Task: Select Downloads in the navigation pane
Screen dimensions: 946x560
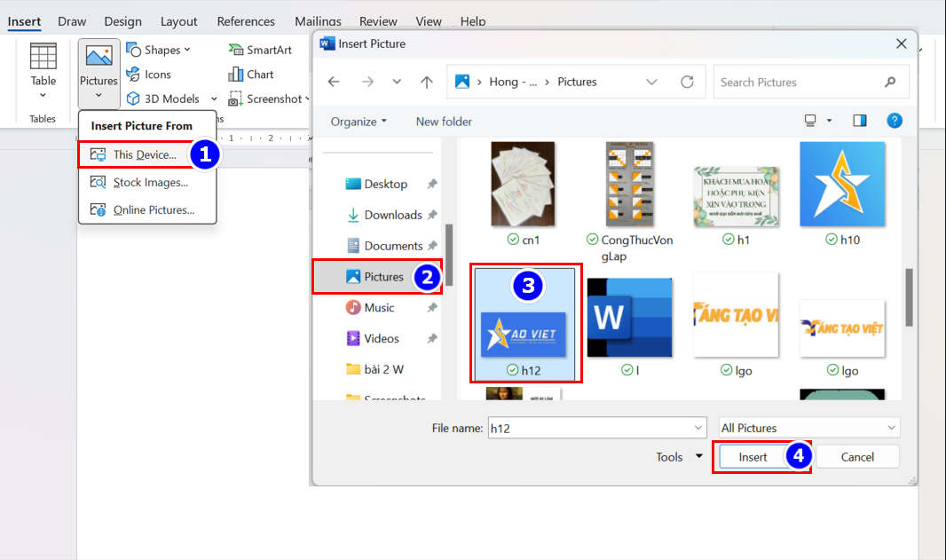Action: pos(392,215)
